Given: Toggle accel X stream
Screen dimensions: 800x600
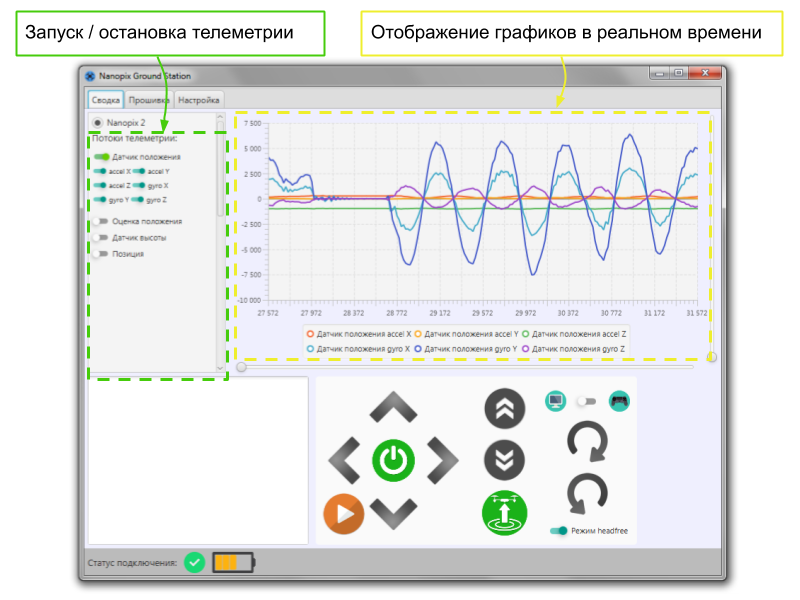Looking at the screenshot, I should tap(100, 171).
